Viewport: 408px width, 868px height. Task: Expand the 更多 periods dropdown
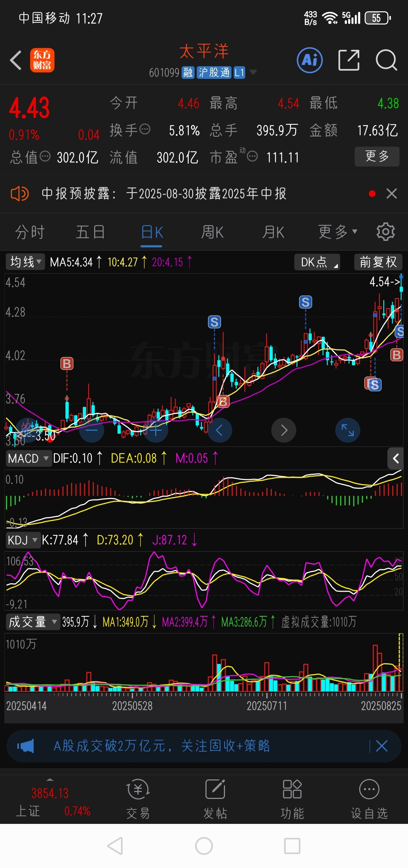coord(338,232)
